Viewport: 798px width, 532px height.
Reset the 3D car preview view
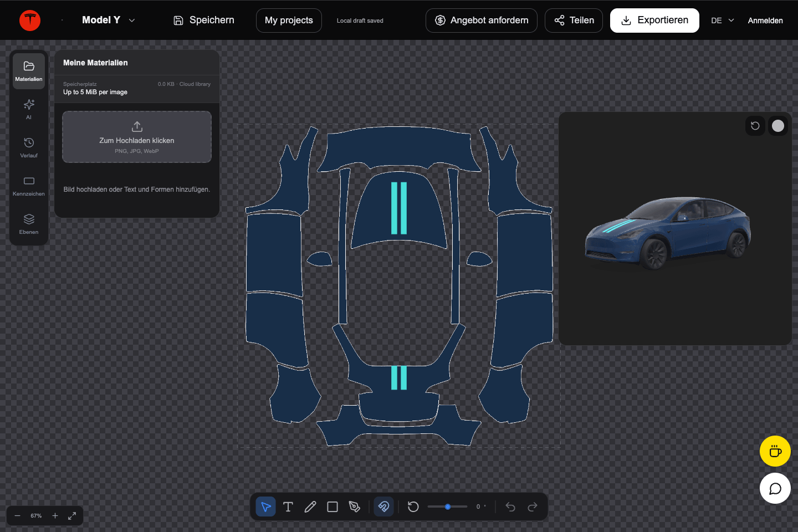click(755, 126)
